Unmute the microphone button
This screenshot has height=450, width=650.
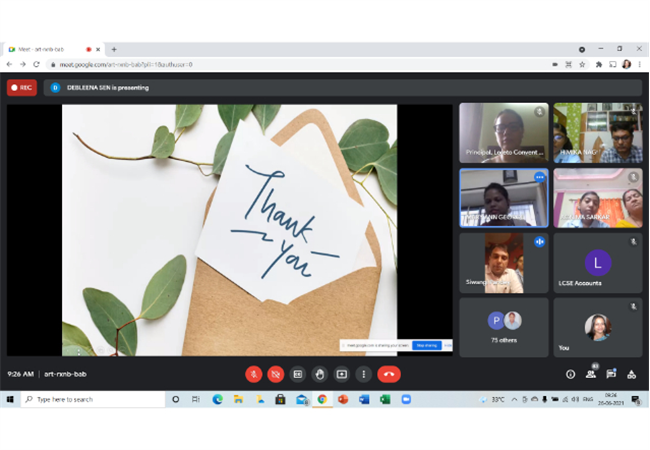click(254, 374)
